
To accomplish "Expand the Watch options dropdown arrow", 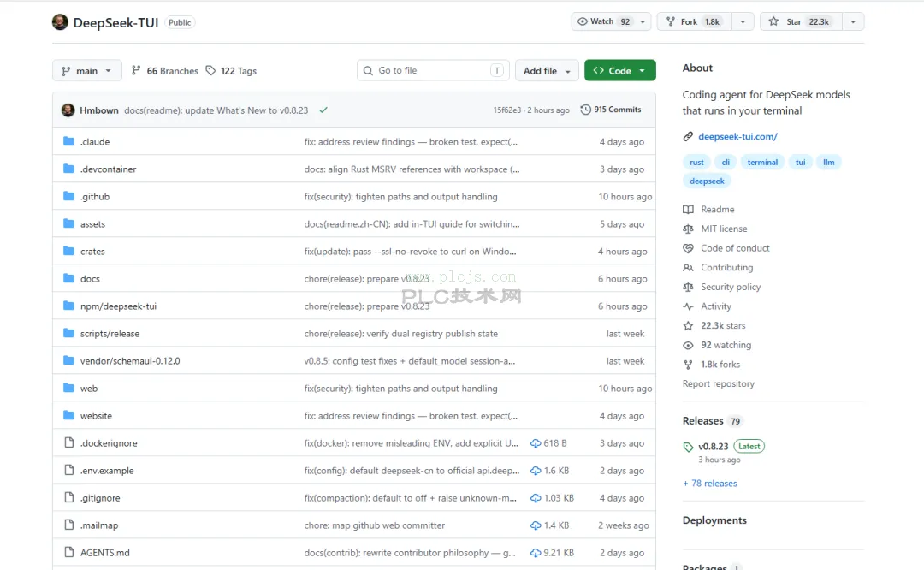I will coord(643,21).
